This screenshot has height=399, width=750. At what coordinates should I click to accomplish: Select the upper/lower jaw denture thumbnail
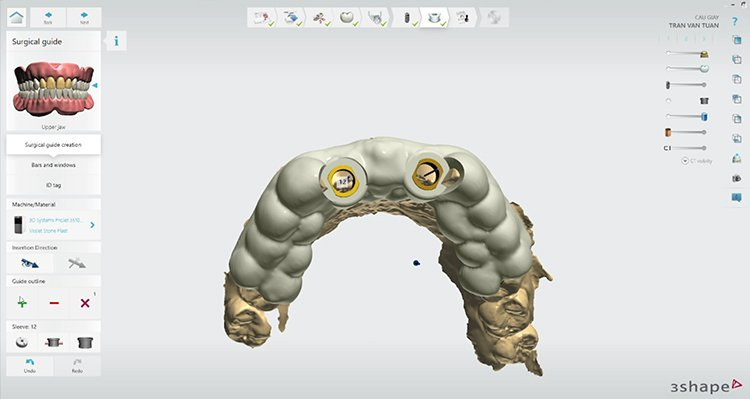coord(53,89)
